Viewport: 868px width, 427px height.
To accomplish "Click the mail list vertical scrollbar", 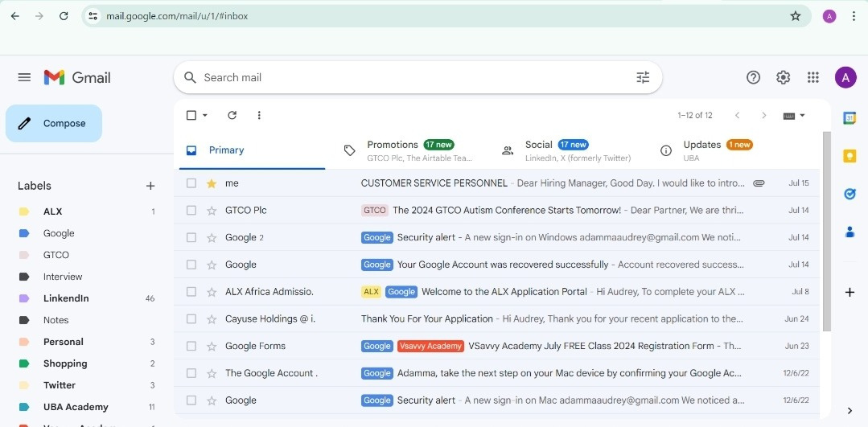I will coord(827,232).
